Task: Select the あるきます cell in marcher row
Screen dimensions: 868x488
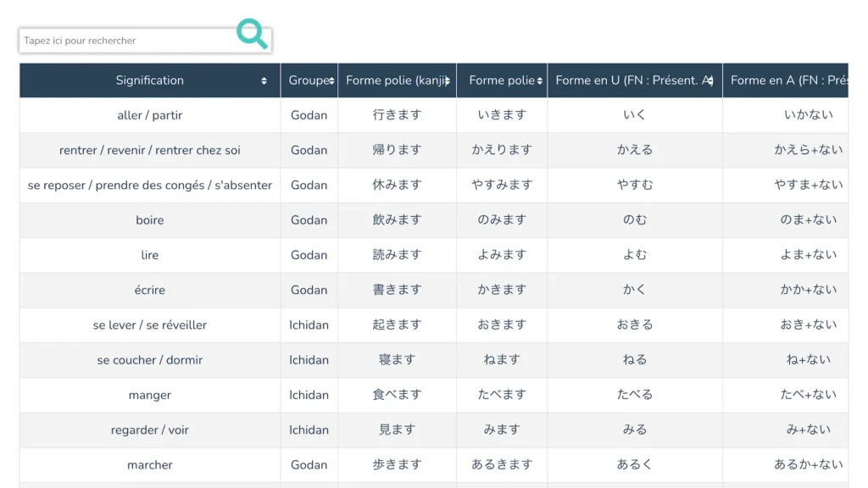Action: [x=502, y=464]
